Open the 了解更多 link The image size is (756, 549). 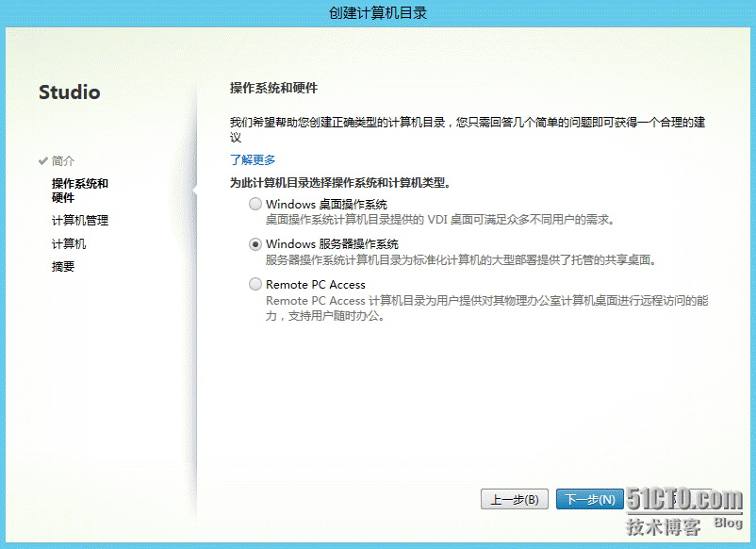(253, 159)
